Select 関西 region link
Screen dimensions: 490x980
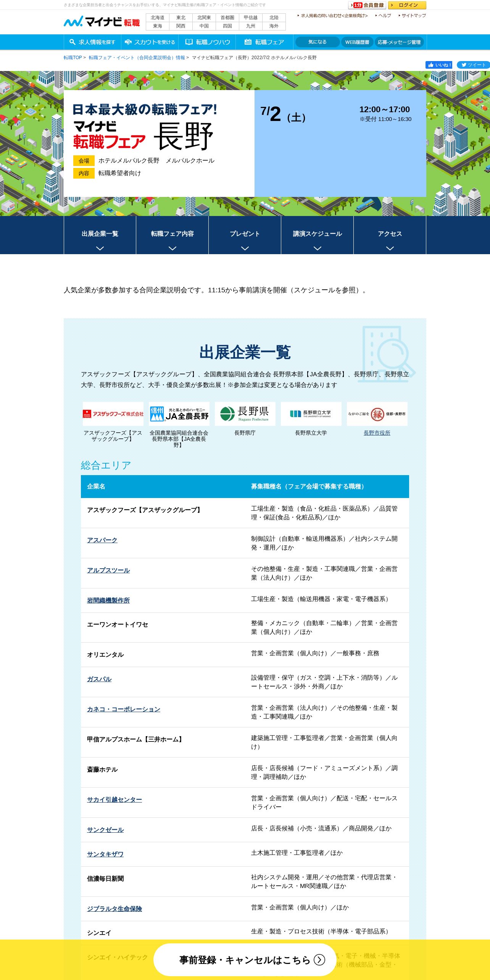181,26
